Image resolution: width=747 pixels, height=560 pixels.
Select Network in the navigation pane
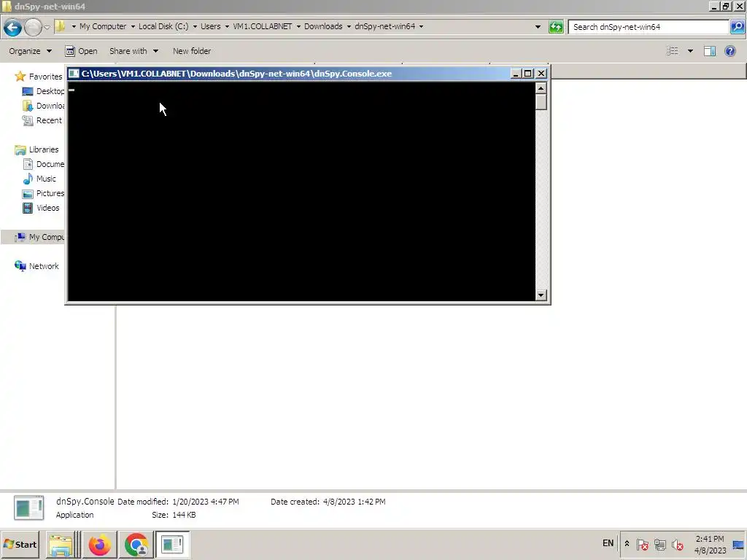click(37, 266)
